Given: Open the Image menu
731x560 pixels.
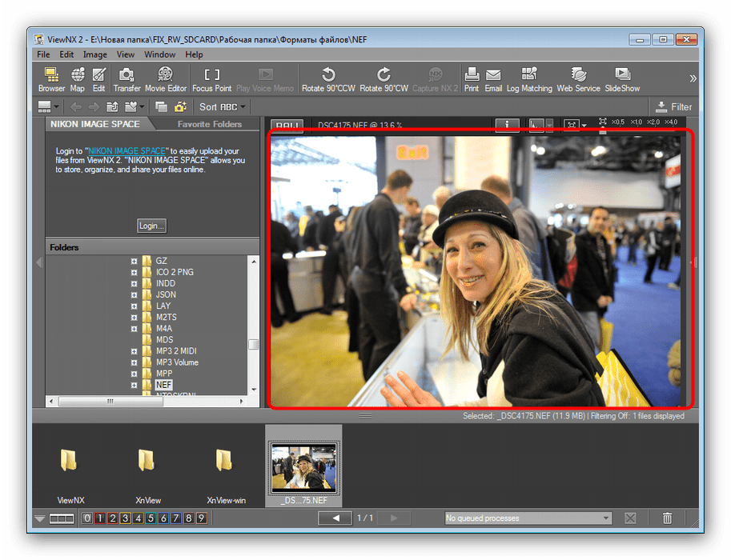Looking at the screenshot, I should (x=94, y=54).
